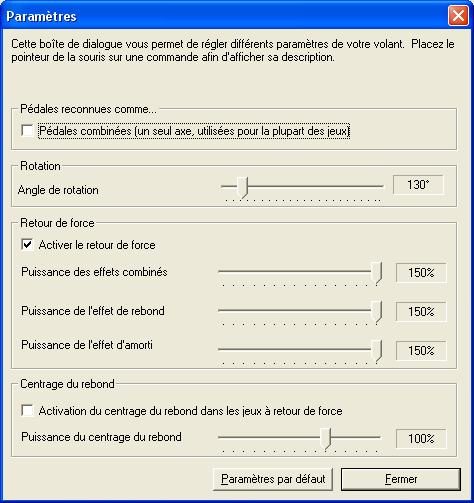Enable the Pédales combinées checkbox

[x=27, y=130]
